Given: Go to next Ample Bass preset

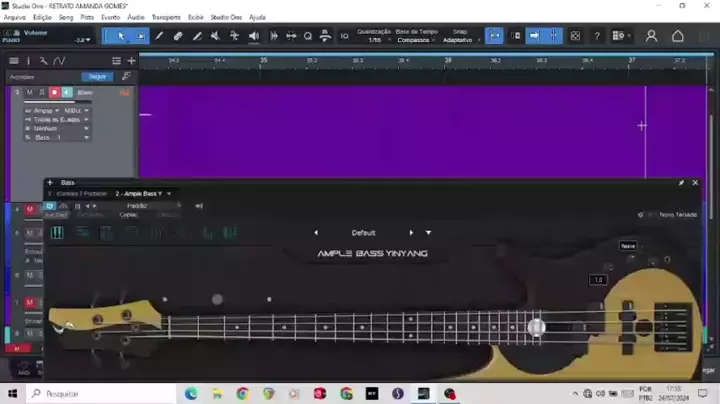Looking at the screenshot, I should [x=411, y=232].
